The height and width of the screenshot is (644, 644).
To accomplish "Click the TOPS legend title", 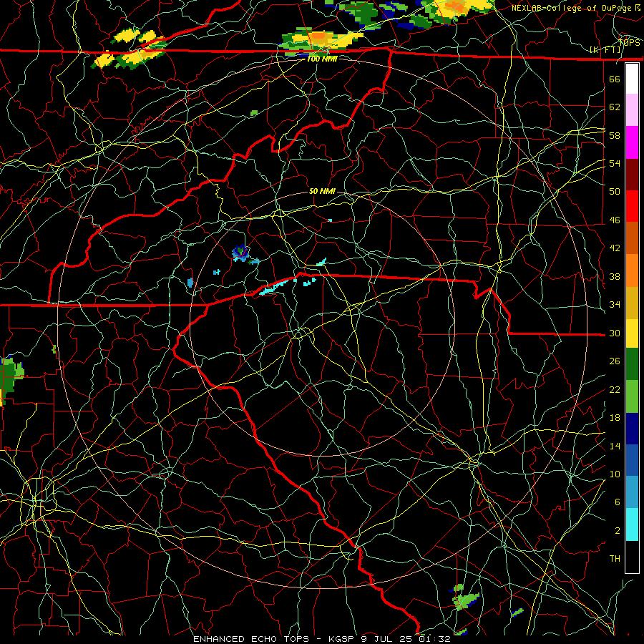I will click(x=629, y=42).
